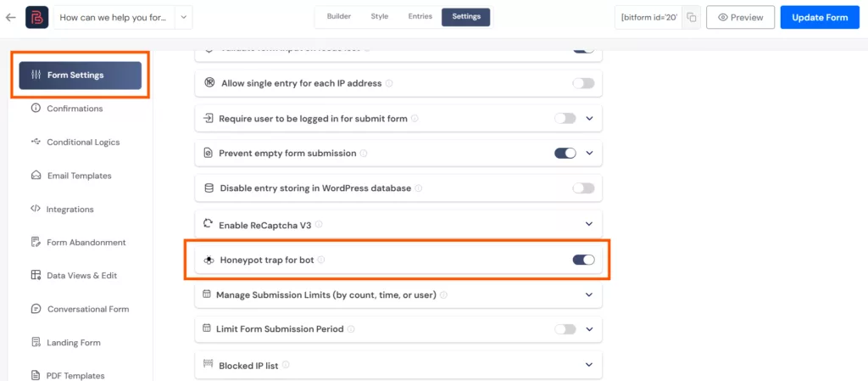Click the Data Views & Edit icon
The height and width of the screenshot is (381, 868).
tap(36, 275)
